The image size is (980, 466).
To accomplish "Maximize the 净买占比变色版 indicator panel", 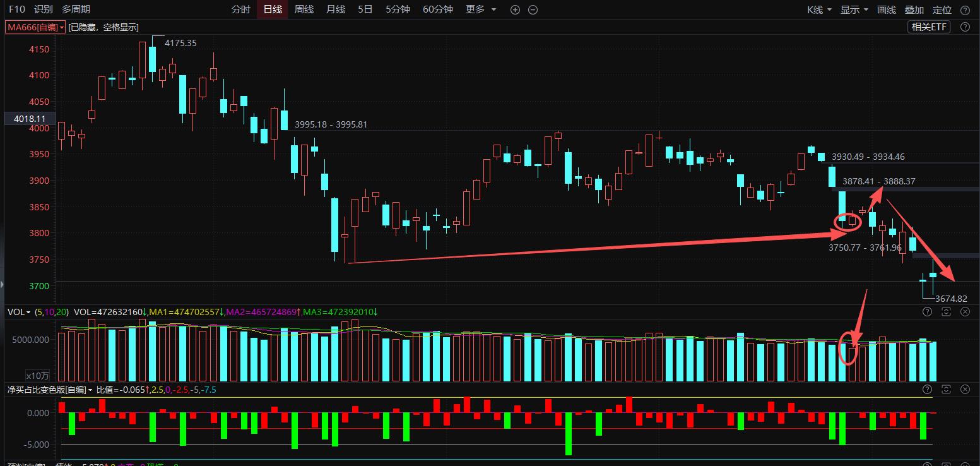I will [946, 390].
